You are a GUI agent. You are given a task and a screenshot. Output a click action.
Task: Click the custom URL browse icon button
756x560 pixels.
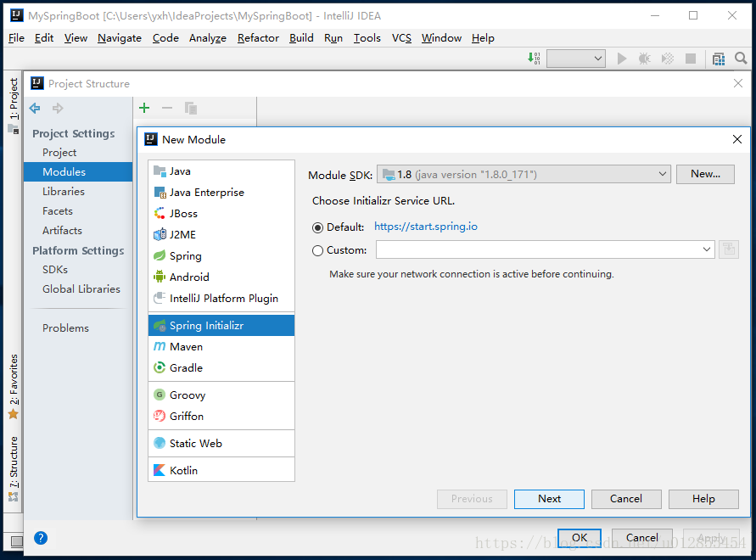pos(729,249)
